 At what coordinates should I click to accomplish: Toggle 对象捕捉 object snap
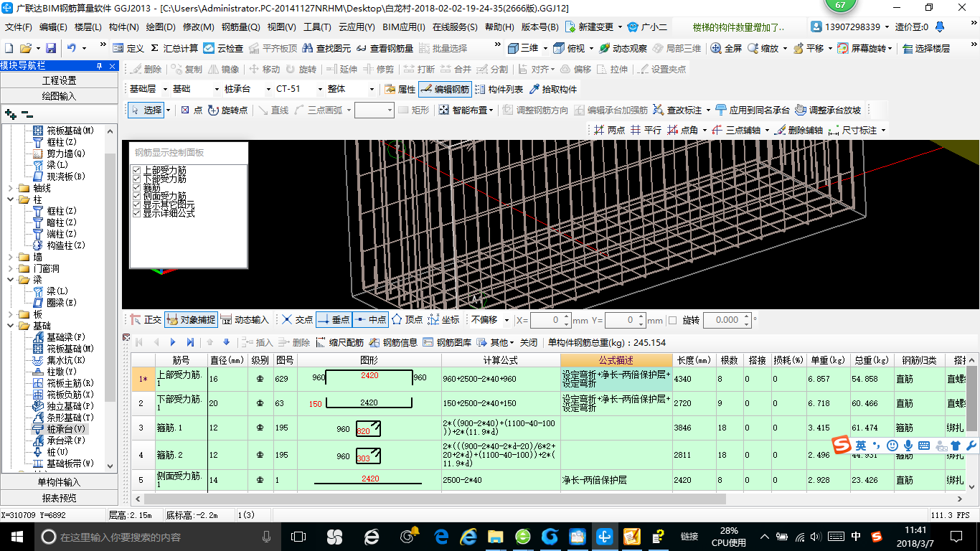pos(190,320)
